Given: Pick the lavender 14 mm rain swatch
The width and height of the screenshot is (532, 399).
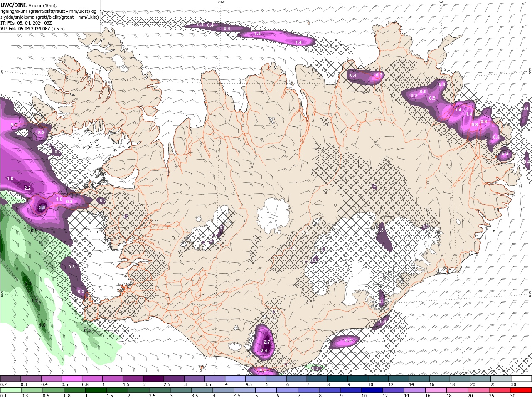Looking at the screenshot, I should pos(415,390).
